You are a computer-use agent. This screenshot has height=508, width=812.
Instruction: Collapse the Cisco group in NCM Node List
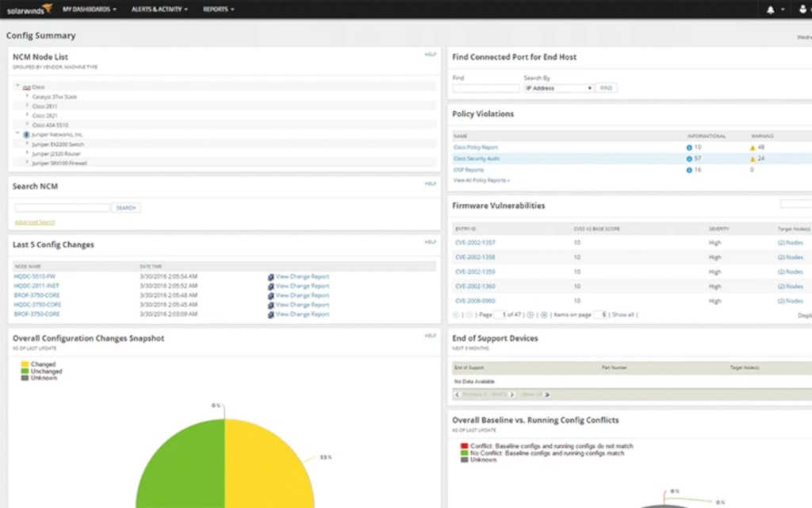click(17, 87)
